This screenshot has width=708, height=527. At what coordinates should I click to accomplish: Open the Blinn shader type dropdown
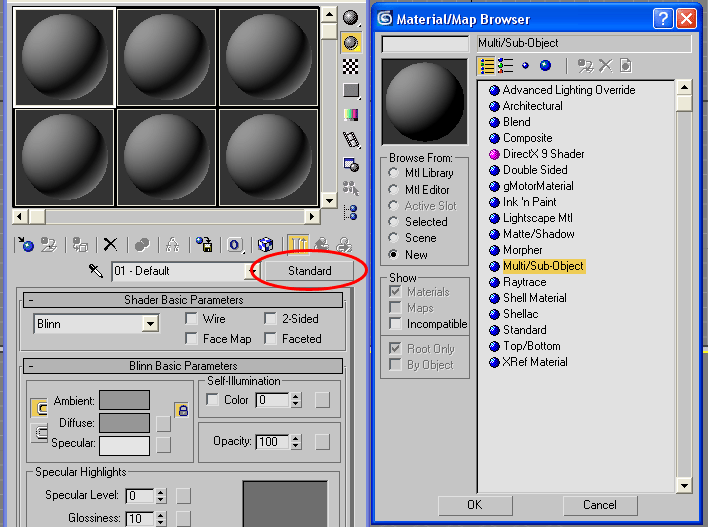tap(150, 324)
